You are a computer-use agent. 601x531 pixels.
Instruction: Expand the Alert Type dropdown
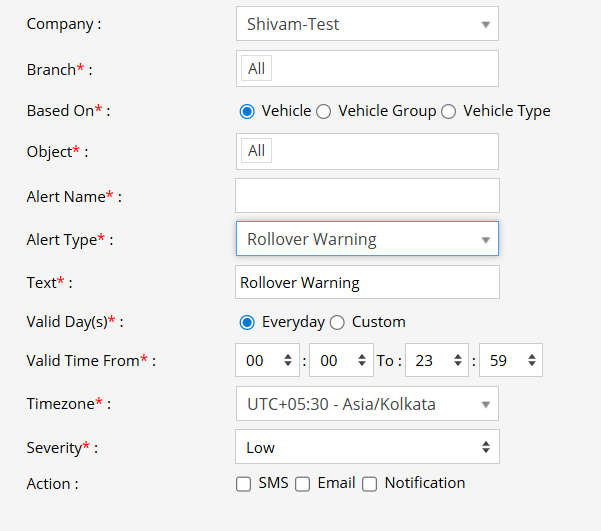[366, 239]
